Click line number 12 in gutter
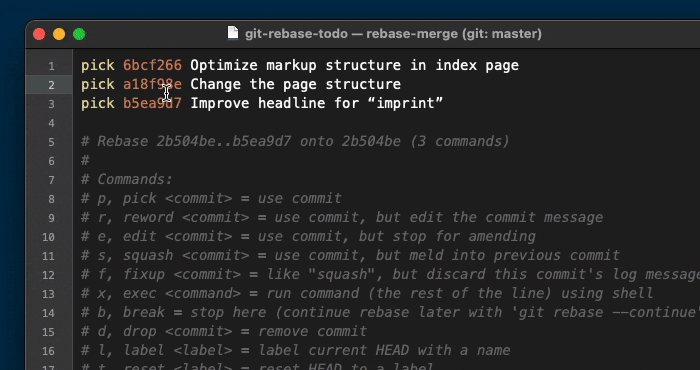 pyautogui.click(x=49, y=275)
